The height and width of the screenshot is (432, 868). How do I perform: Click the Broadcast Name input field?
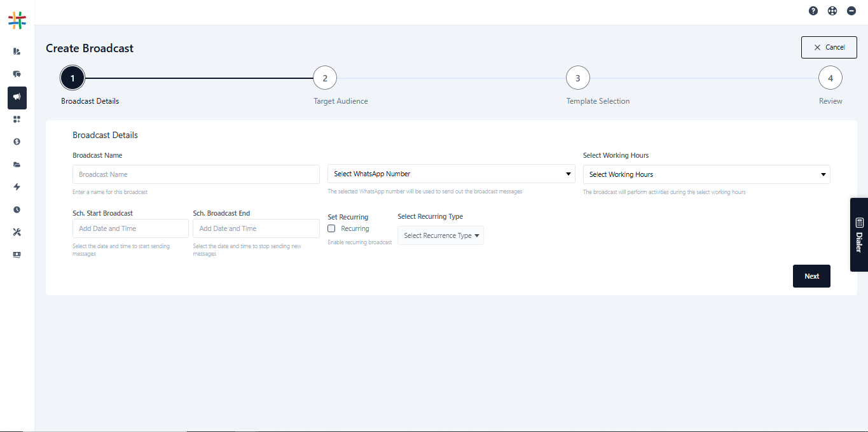[x=196, y=174]
